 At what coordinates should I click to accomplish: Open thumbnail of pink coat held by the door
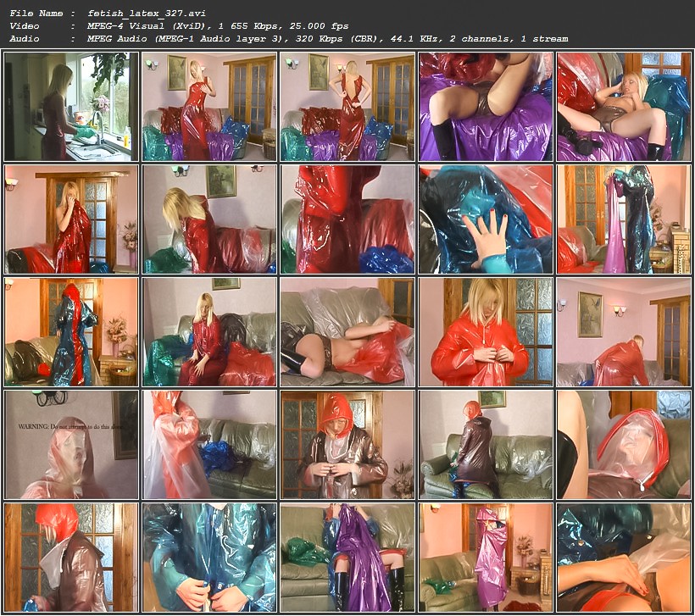pyautogui.click(x=624, y=219)
